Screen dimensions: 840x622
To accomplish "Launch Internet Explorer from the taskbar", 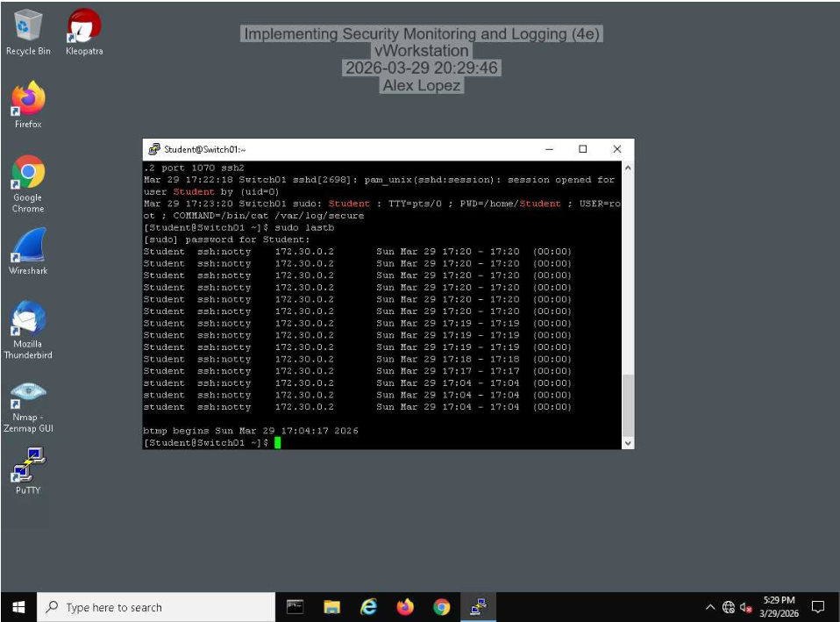I will tap(367, 607).
